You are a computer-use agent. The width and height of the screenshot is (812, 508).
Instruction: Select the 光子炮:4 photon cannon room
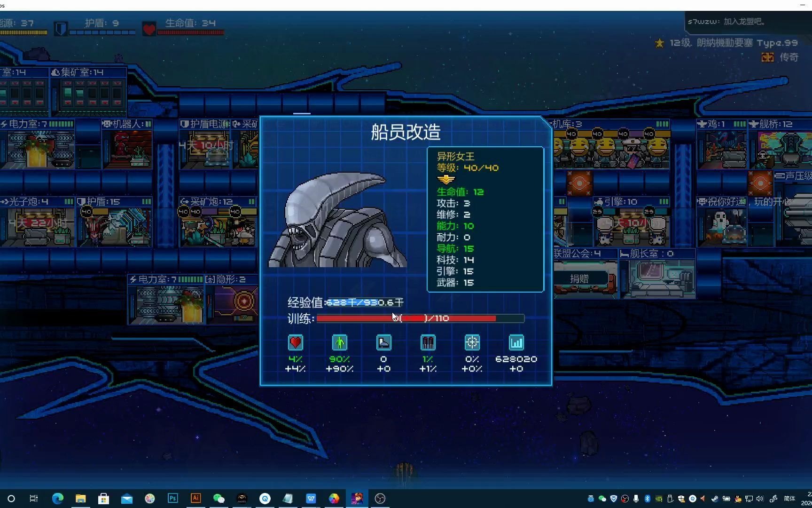click(38, 222)
